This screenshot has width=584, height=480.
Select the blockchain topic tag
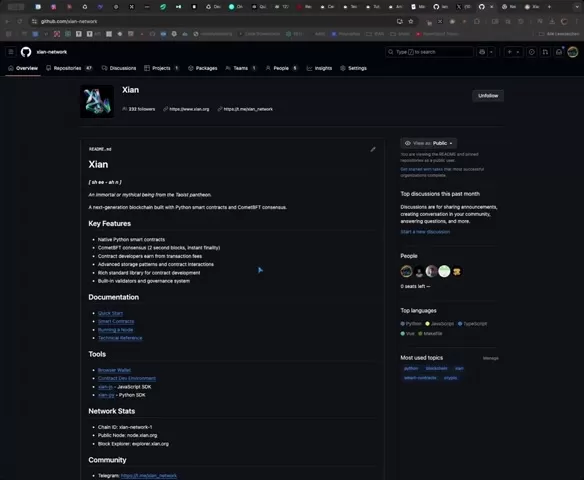[x=437, y=368]
